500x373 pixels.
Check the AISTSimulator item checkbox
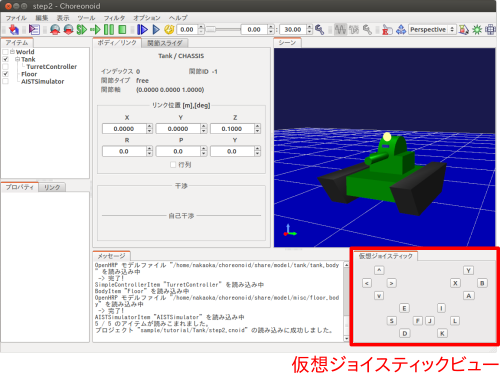pyautogui.click(x=5, y=81)
